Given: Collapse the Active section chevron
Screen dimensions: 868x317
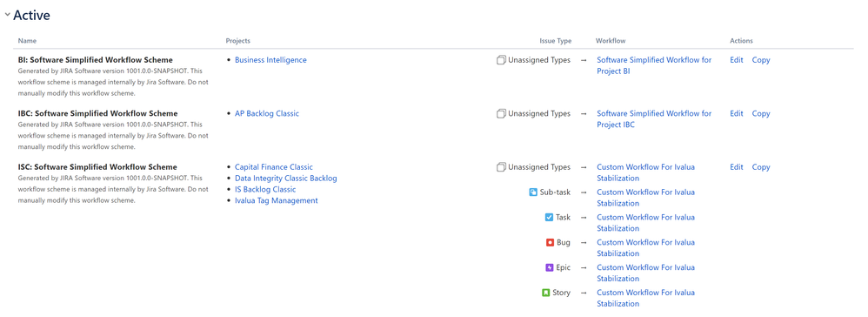Looking at the screenshot, I should [7, 16].
